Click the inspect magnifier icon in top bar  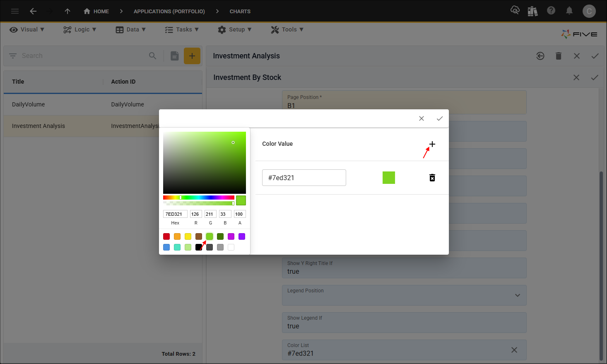[515, 11]
